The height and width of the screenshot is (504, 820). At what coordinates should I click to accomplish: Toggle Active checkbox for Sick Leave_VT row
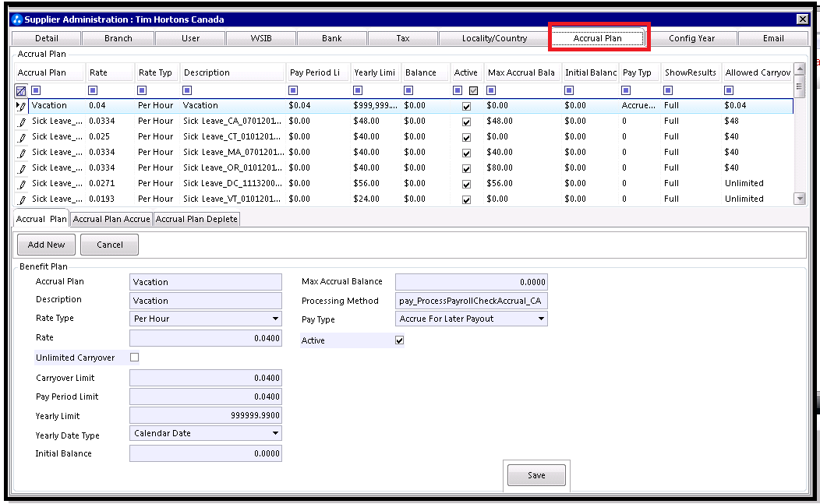point(466,199)
